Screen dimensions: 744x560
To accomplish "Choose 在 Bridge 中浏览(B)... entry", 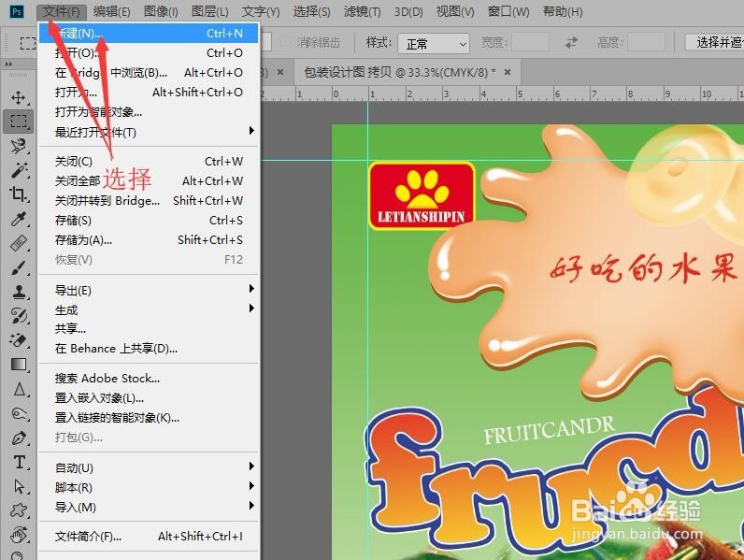I will [149, 73].
